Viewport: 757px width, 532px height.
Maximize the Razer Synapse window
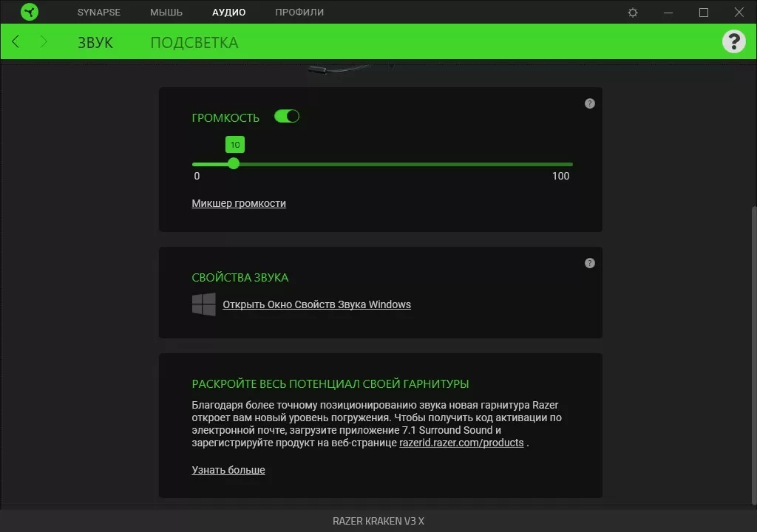(x=704, y=13)
